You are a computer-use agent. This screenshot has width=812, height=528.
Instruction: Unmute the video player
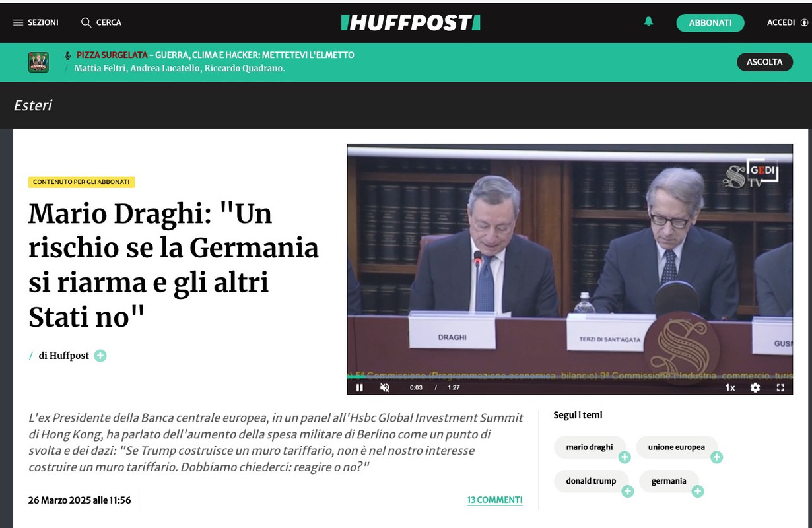[385, 387]
